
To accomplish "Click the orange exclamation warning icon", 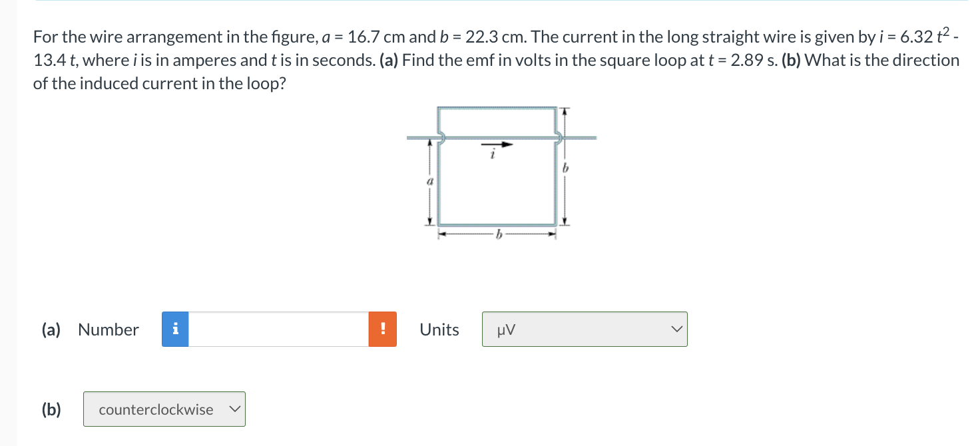I will [383, 329].
